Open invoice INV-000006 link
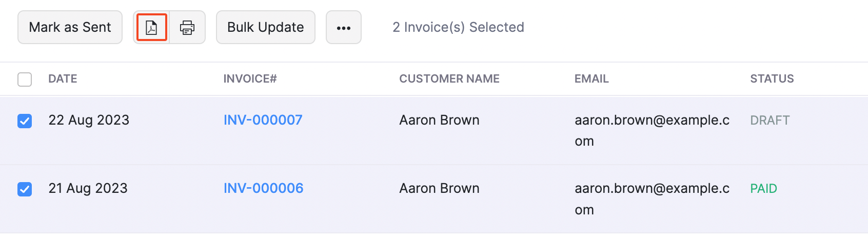868x238 pixels. pos(263,188)
